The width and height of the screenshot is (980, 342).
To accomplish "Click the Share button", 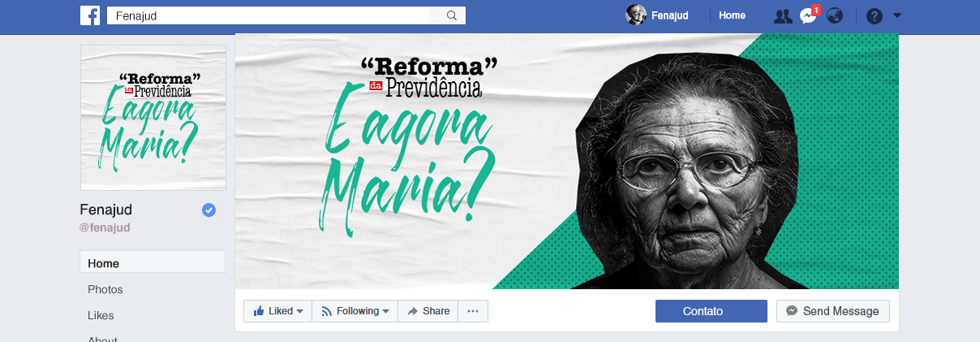I will 428,311.
